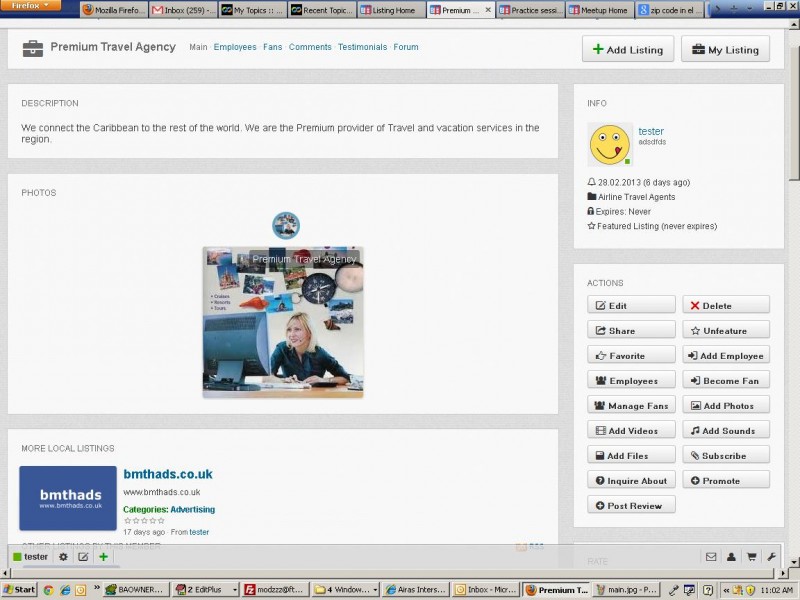Click Add Employee button
The image size is (800, 600).
tap(726, 355)
